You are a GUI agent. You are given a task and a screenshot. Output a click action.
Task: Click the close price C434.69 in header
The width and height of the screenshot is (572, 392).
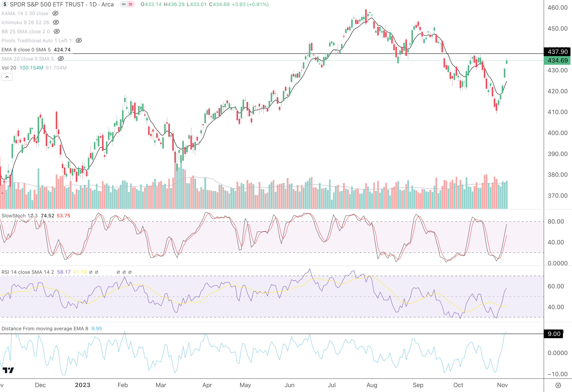click(219, 4)
